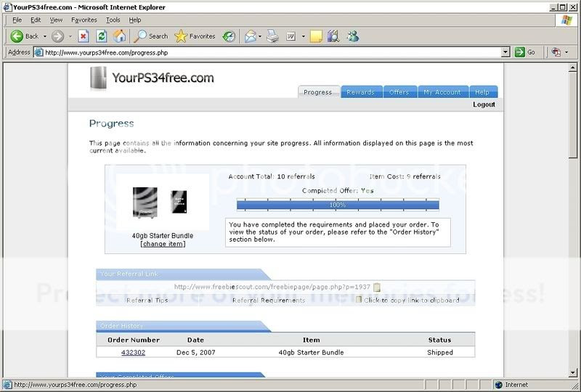
Task: Open the Referral Requirements link
Action: (269, 300)
